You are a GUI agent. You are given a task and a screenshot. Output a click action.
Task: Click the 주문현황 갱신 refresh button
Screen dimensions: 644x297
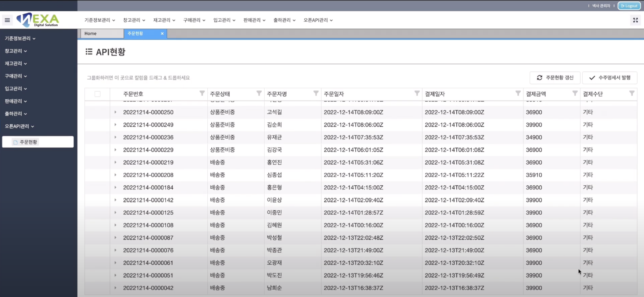pos(555,78)
